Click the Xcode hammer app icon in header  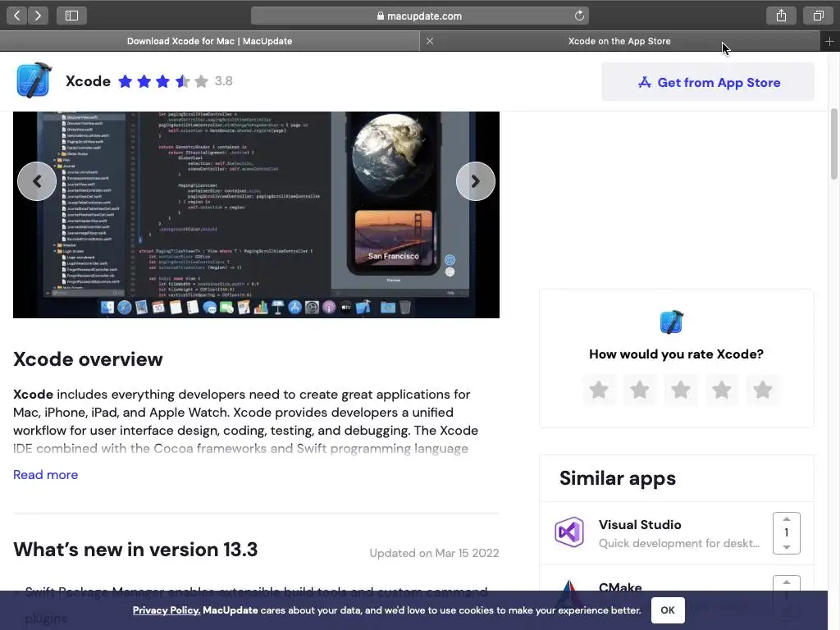[x=34, y=80]
